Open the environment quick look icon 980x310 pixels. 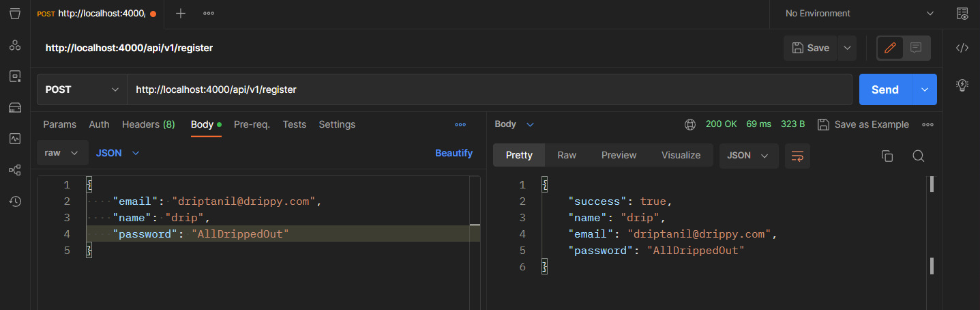point(962,14)
